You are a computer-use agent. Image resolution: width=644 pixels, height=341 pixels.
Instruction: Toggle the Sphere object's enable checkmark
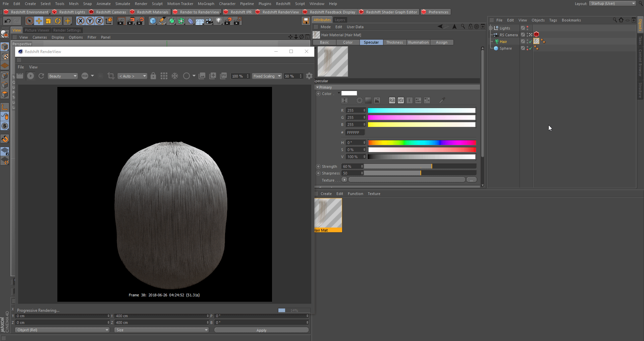tap(531, 48)
